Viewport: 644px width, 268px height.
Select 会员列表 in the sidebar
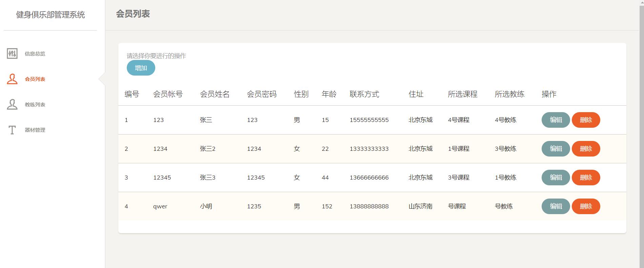coord(35,79)
